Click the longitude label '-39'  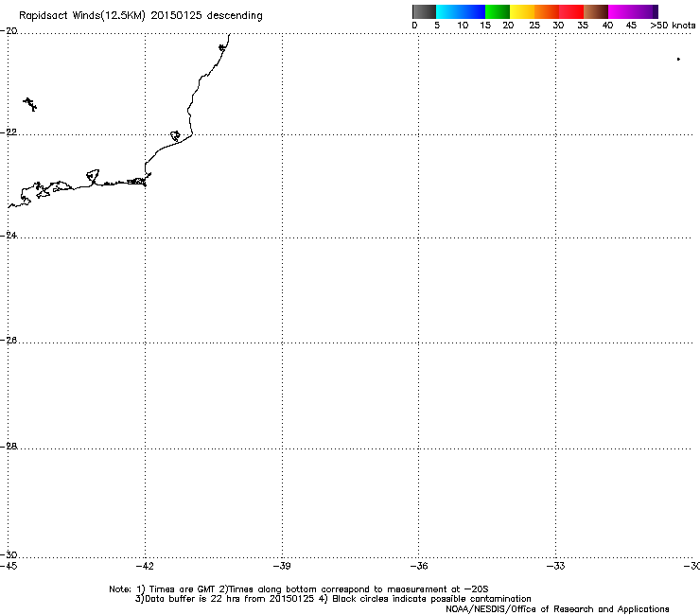click(282, 566)
